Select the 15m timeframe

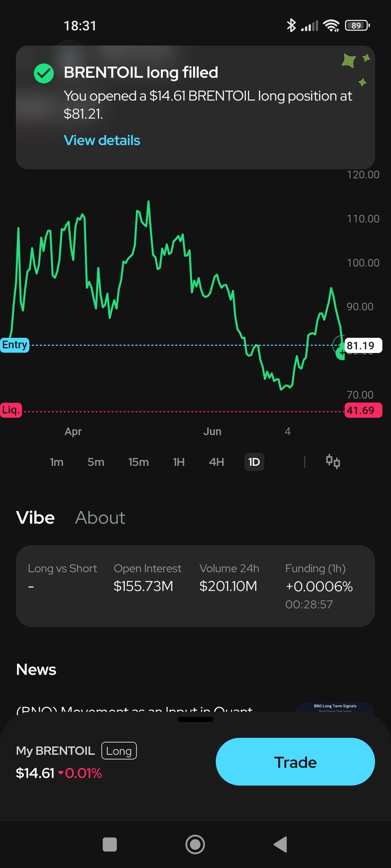[x=139, y=462]
